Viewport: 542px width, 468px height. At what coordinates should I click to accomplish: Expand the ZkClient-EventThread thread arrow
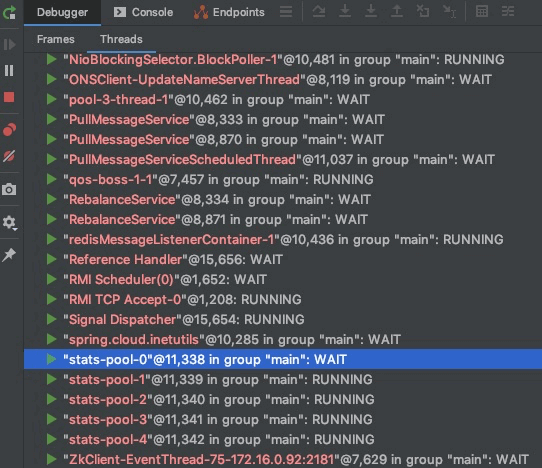click(52, 459)
